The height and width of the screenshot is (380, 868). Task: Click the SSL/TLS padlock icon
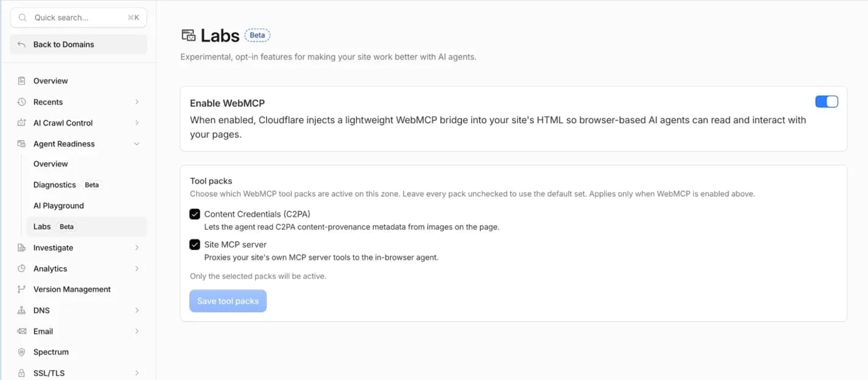coord(22,373)
